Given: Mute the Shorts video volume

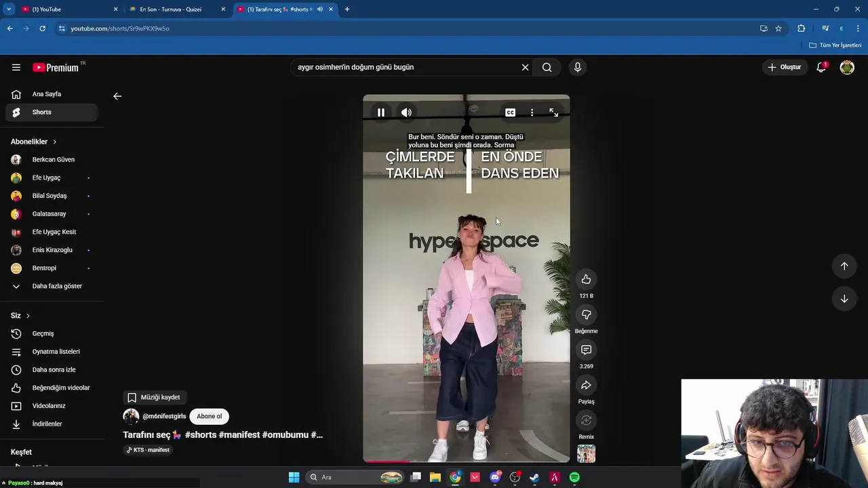Looking at the screenshot, I should tap(406, 113).
